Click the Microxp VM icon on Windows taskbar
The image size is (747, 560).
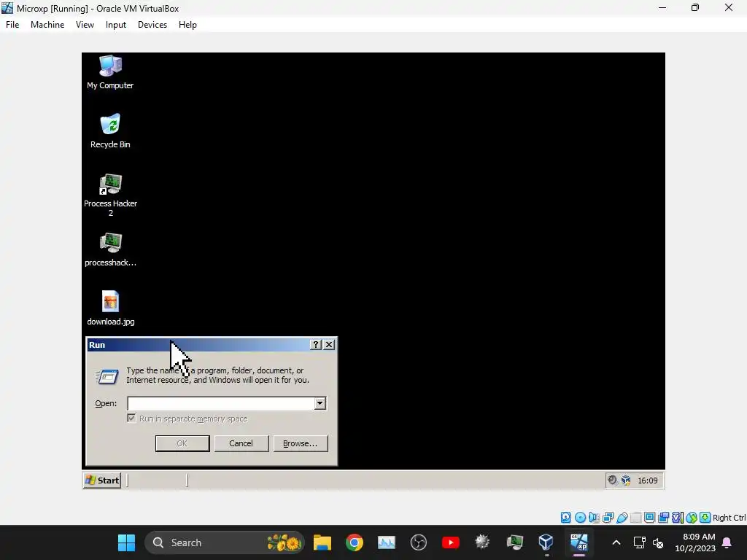tap(578, 542)
